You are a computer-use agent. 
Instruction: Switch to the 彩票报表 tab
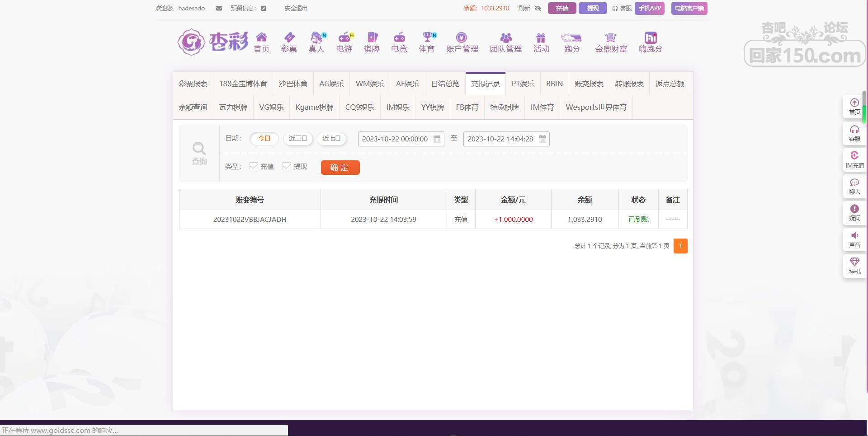click(193, 84)
